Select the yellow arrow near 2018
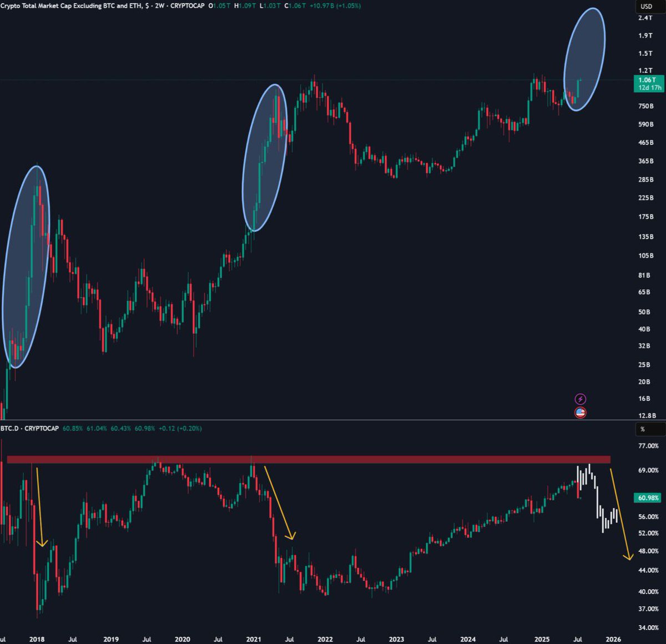666x644 pixels. pyautogui.click(x=40, y=507)
